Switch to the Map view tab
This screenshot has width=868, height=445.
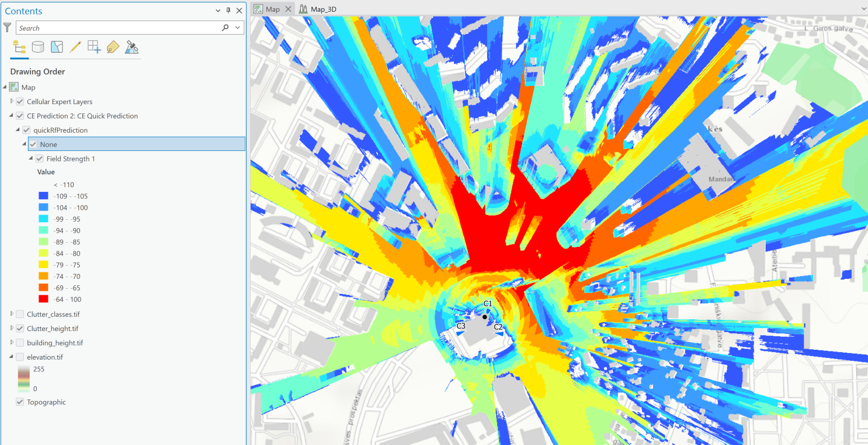click(273, 9)
